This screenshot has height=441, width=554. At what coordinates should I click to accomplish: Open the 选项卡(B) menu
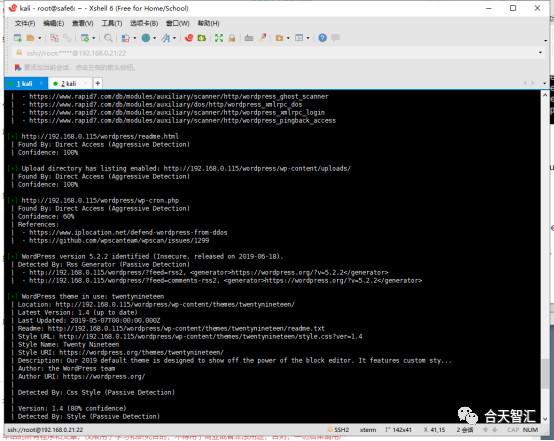click(144, 23)
